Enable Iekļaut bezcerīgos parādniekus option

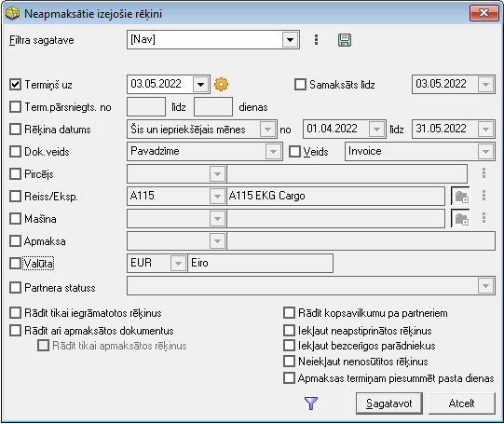click(289, 346)
